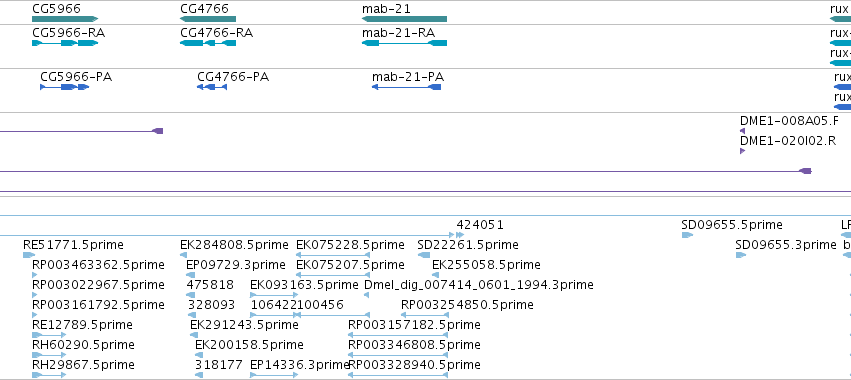The width and height of the screenshot is (851, 380).
Task: Click the SD09655.5prime EST arrow
Action: click(x=687, y=235)
